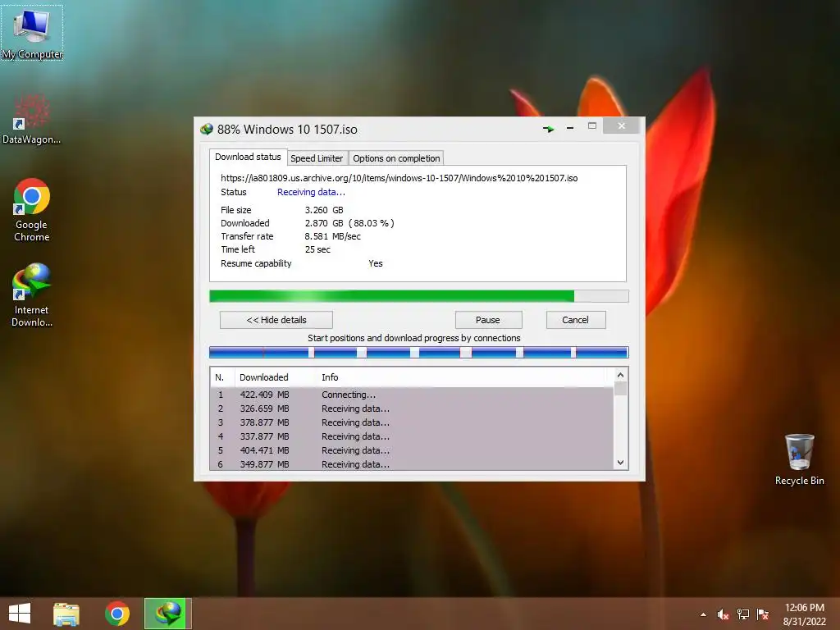Click the blue connections progress bar
840x630 pixels.
tap(419, 353)
